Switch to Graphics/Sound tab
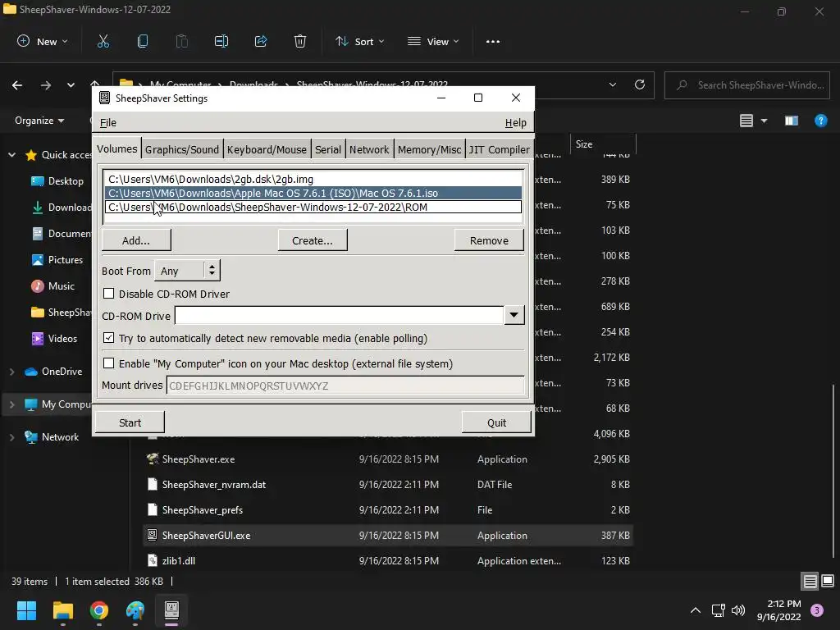The width and height of the screenshot is (840, 630). pyautogui.click(x=182, y=149)
